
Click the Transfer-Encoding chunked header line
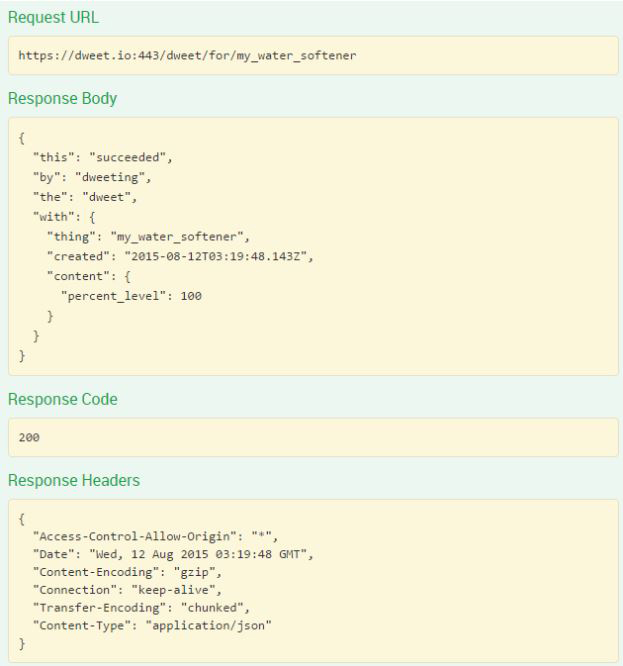coord(136,607)
